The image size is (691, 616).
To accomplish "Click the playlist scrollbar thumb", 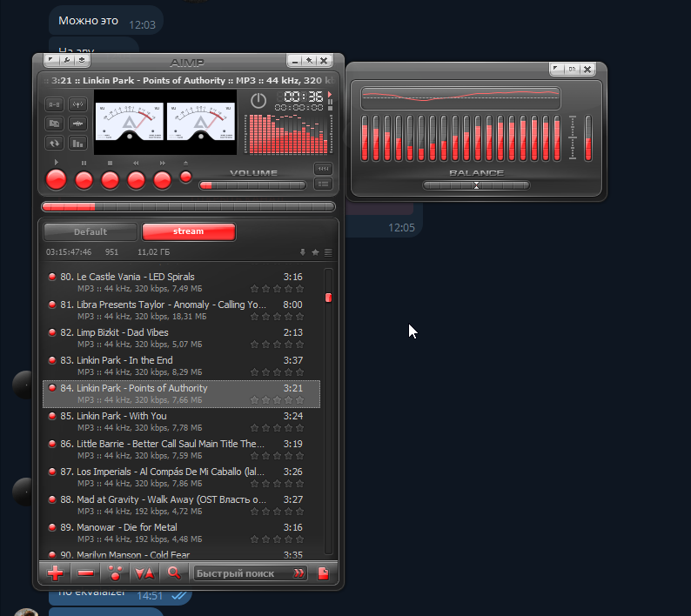I will click(328, 298).
